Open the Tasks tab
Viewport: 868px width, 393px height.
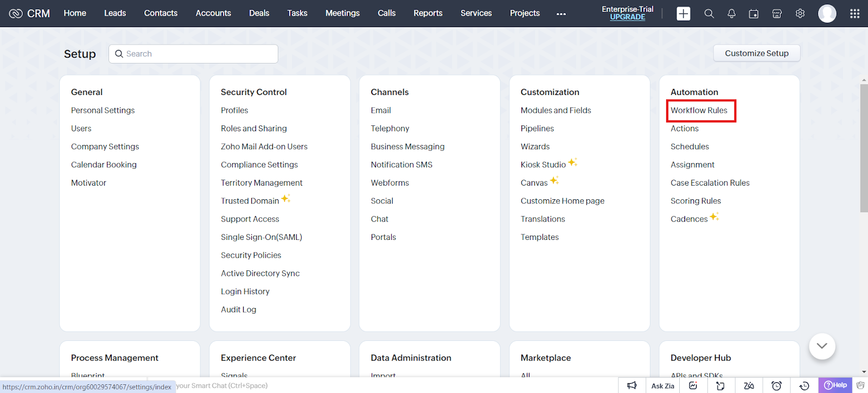(297, 13)
